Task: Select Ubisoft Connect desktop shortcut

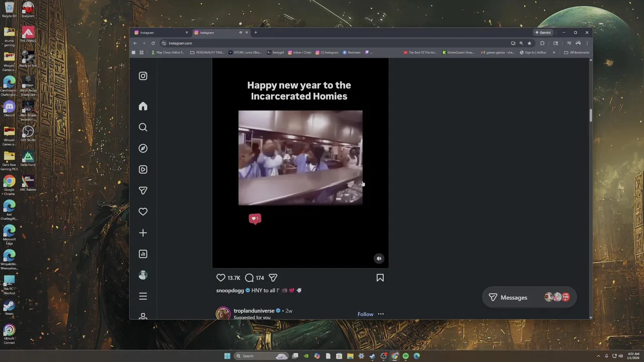Action: [9, 334]
